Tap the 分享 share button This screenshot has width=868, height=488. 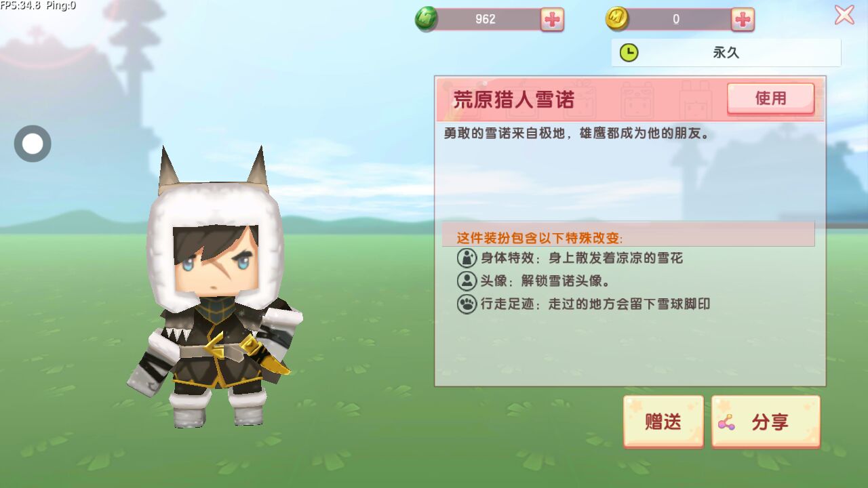pos(766,422)
